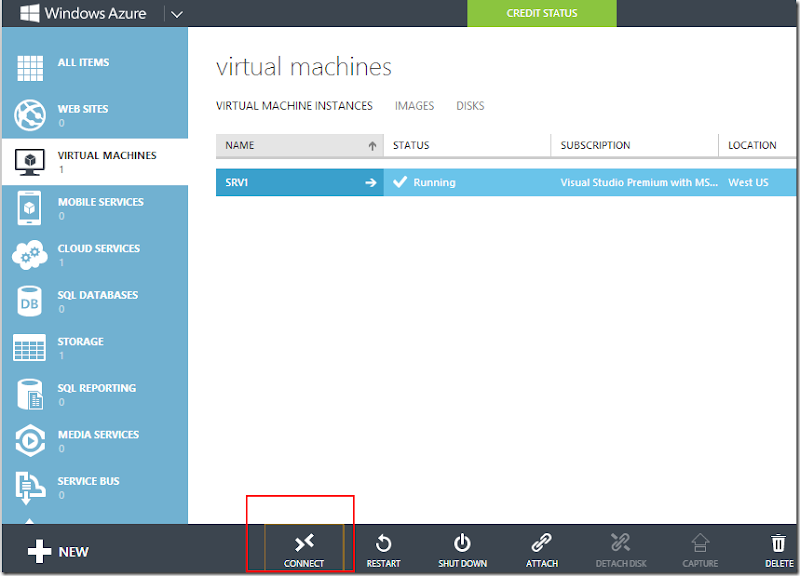Click the Connect icon in bottom bar
Image resolution: width=800 pixels, height=576 pixels.
pyautogui.click(x=304, y=543)
